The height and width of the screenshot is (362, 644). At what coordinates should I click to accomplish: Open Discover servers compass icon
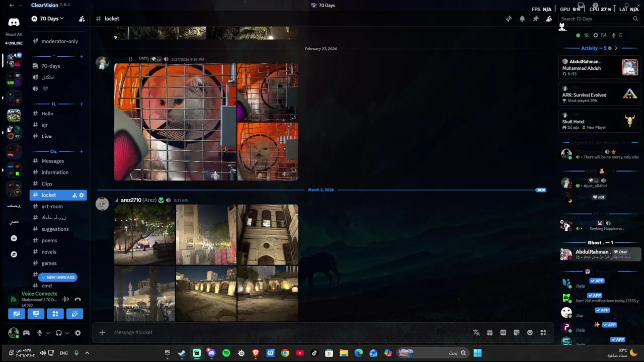(x=14, y=254)
